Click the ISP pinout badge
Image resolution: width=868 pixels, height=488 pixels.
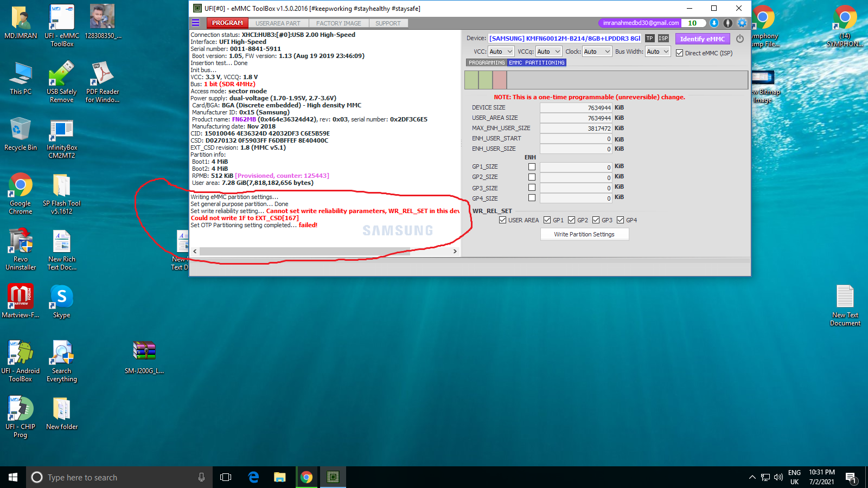663,38
